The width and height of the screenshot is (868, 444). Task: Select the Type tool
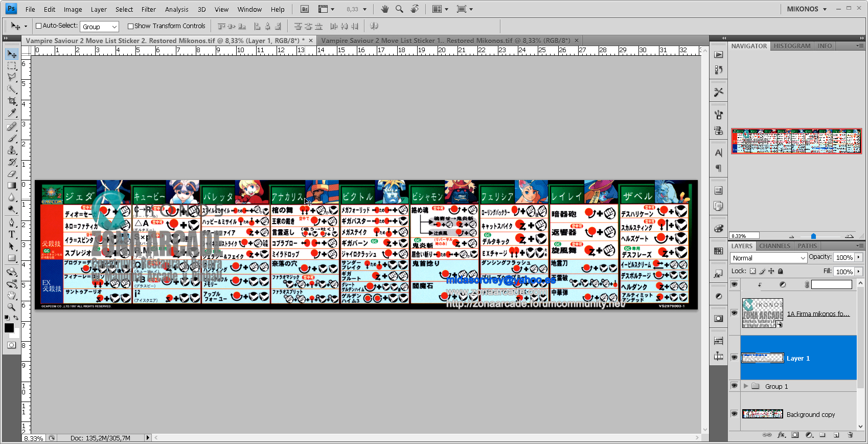coord(12,234)
